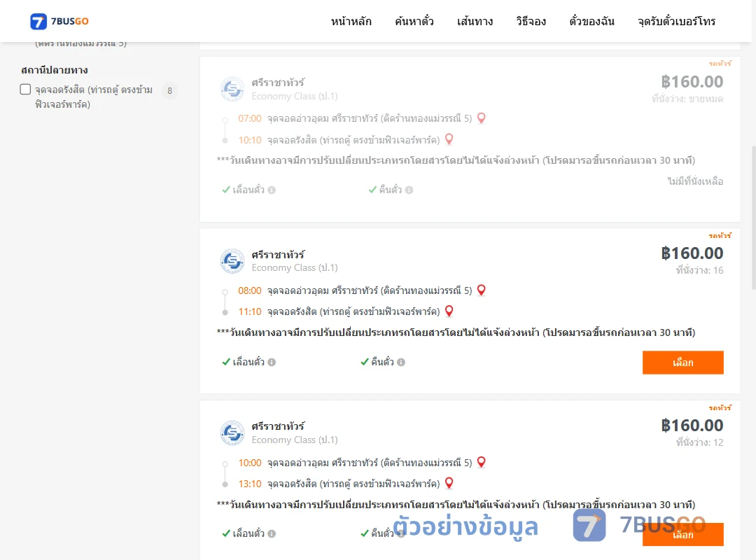The image size is (756, 560).
Task: Open the ค้นหาตั๋ว menu item
Action: [x=414, y=21]
